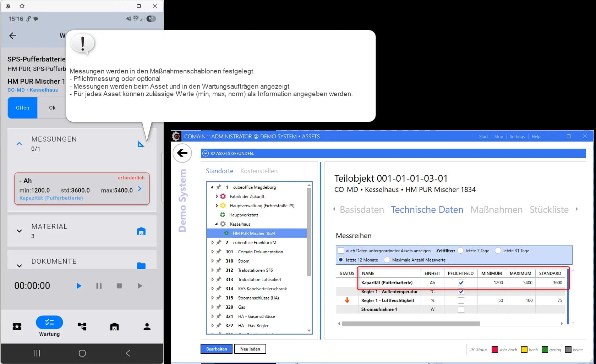Viewport: 596px width, 364px height.
Task: Click the back arrow circle in COMAIN window
Action: point(182,153)
